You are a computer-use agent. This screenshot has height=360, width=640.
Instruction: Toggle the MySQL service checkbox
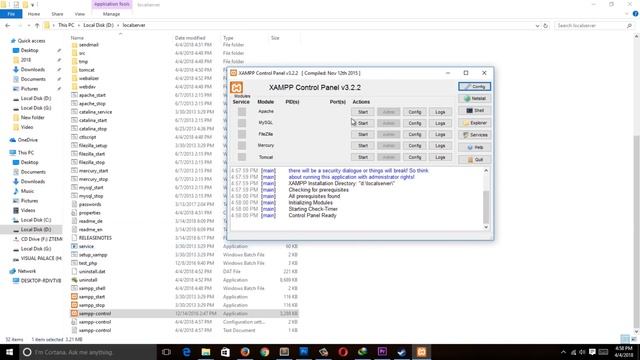[x=242, y=123]
